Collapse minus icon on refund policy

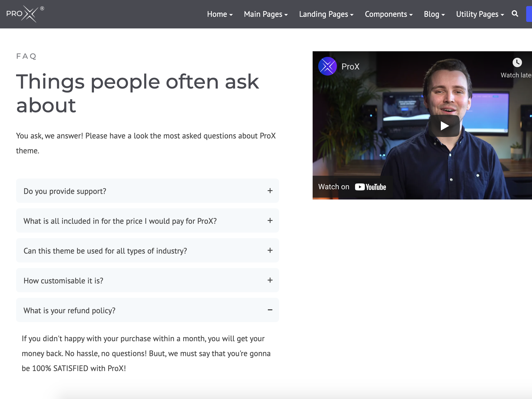270,310
